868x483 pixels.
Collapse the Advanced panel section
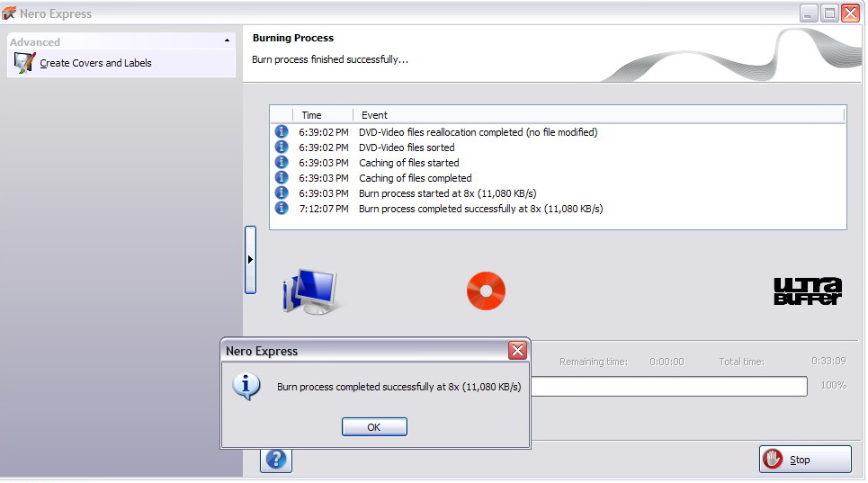click(x=227, y=41)
